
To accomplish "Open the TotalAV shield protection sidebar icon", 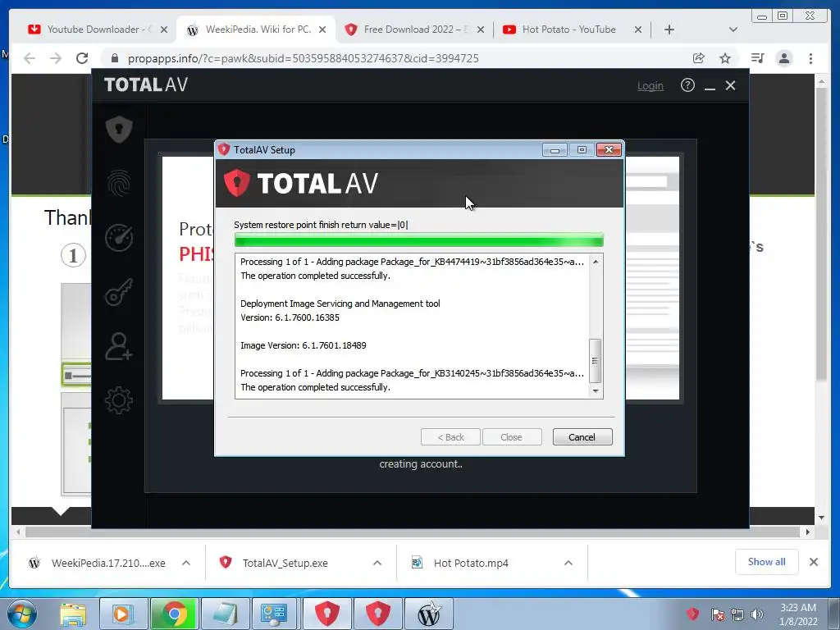I will point(119,129).
